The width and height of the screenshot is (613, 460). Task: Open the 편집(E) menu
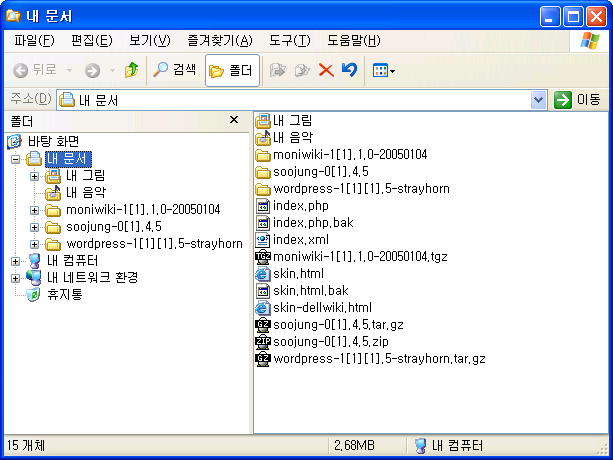tap(92, 40)
